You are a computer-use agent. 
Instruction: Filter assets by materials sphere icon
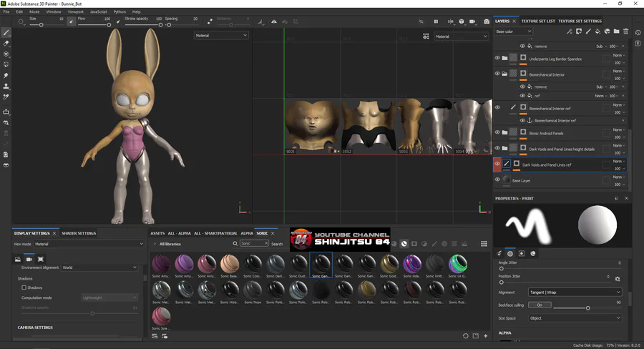[x=394, y=243]
